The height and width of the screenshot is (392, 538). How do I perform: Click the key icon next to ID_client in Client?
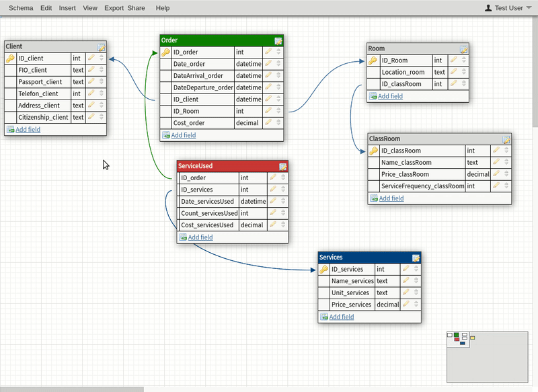tap(9, 58)
